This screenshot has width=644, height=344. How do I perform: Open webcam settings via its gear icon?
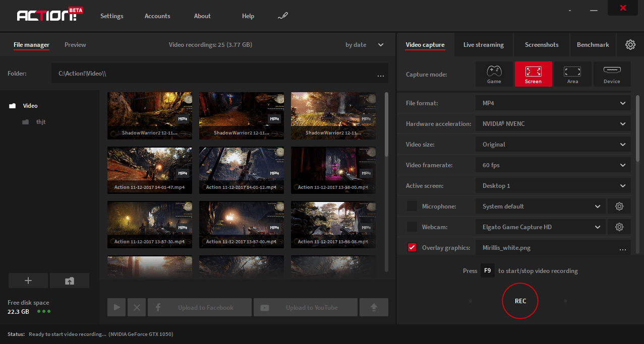point(619,227)
